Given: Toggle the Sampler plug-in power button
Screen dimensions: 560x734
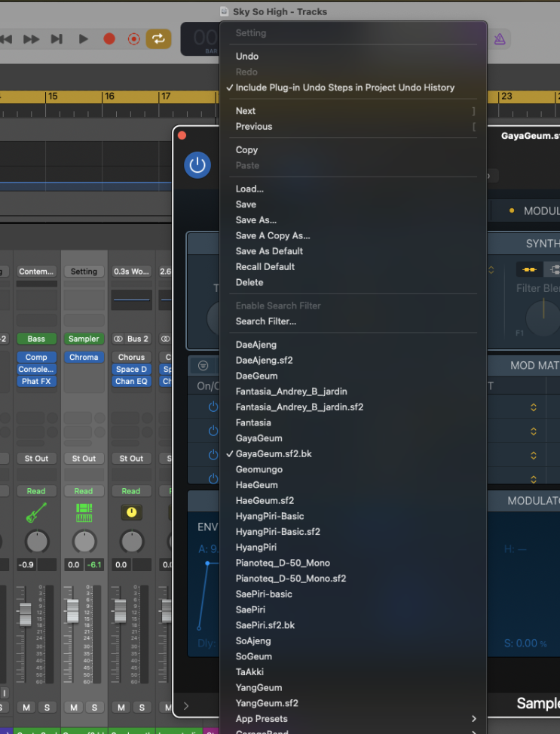Looking at the screenshot, I should [197, 165].
